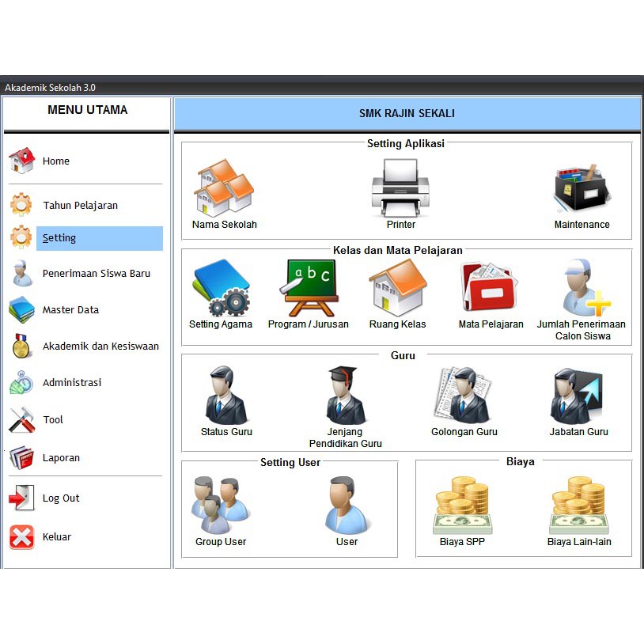Click the Group User icon
This screenshot has height=644, width=644.
(220, 502)
